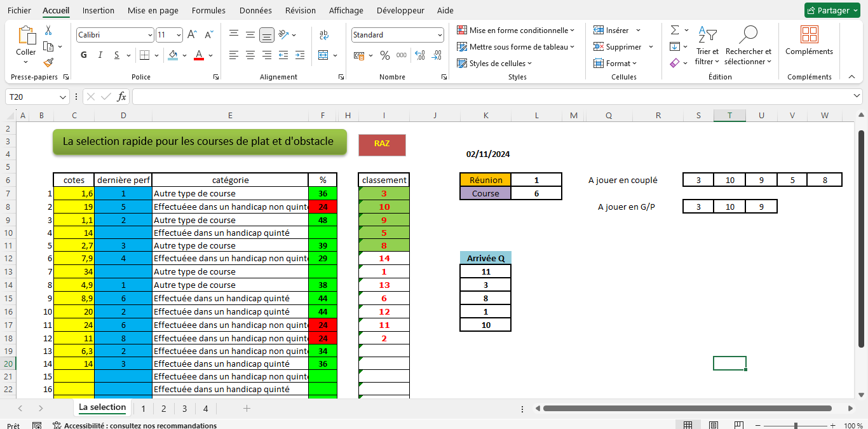Click the Supprimer cells button
Viewport: 868px width, 429px height.
[623, 46]
